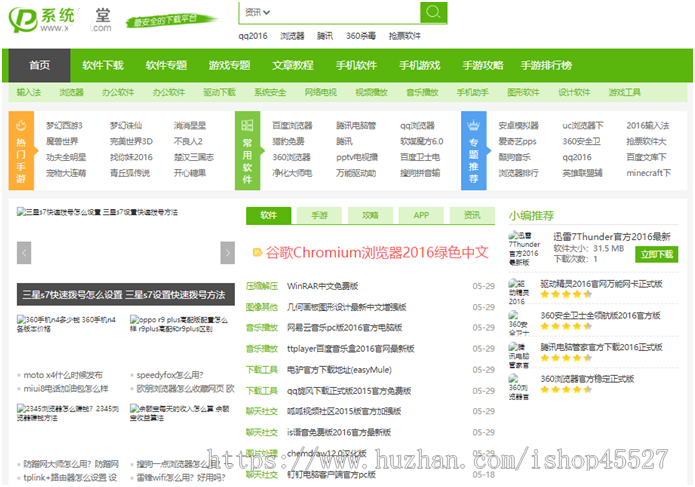The width and height of the screenshot is (695, 487).
Task: Open pptv电视播 common software link
Action: (x=357, y=157)
